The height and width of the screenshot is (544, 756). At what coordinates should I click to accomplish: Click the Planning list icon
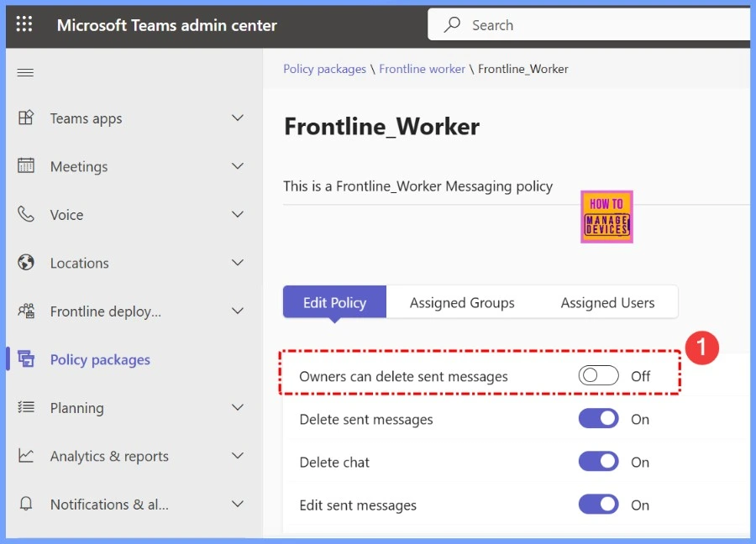click(x=26, y=407)
